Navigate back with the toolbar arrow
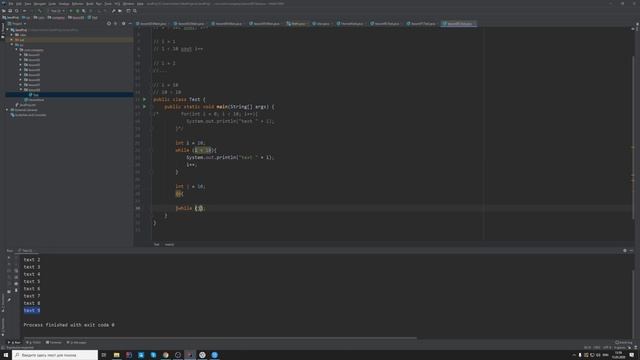Image resolution: width=640 pixels, height=360 pixels. (24, 11)
